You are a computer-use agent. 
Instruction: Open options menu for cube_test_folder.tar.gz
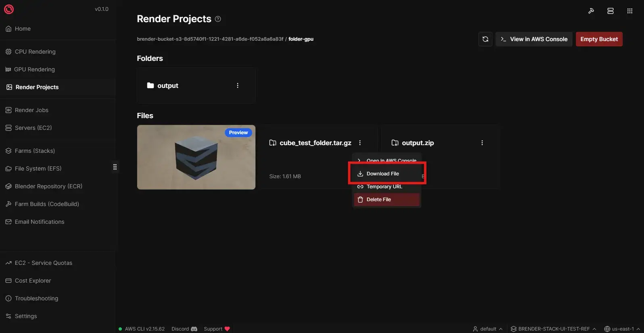(360, 143)
